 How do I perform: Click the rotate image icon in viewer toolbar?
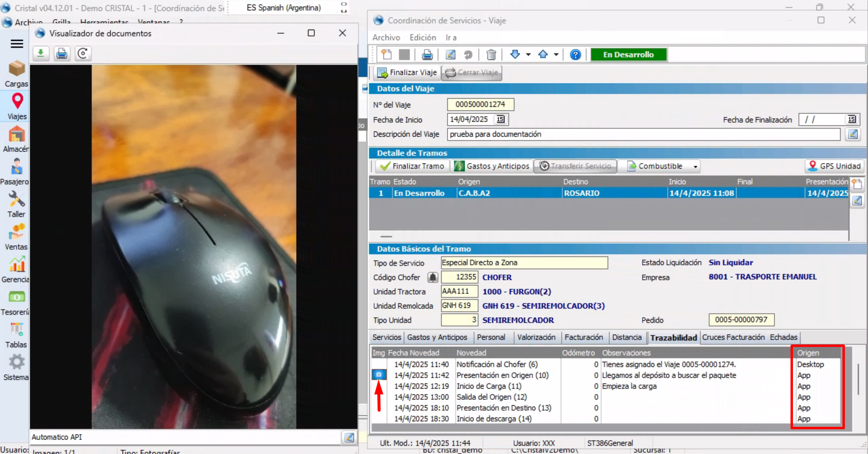(x=83, y=53)
